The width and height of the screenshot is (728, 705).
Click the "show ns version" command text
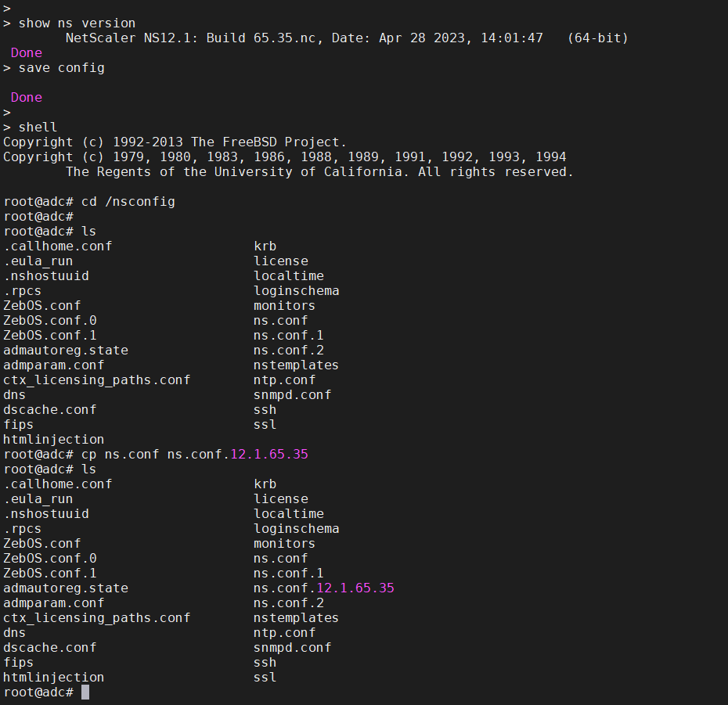[77, 23]
